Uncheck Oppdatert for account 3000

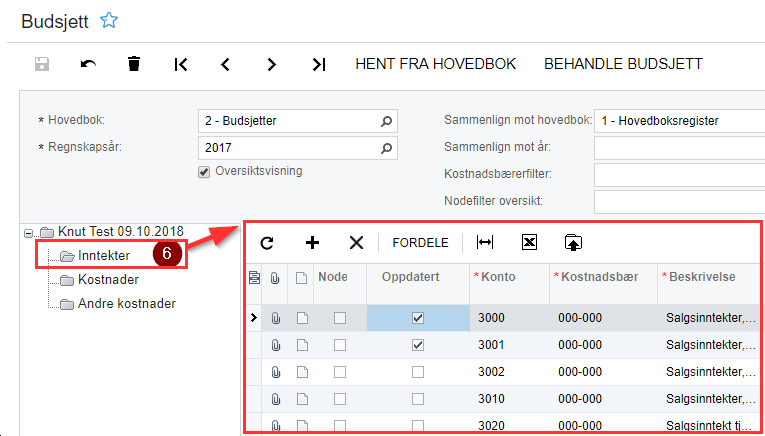pos(418,318)
